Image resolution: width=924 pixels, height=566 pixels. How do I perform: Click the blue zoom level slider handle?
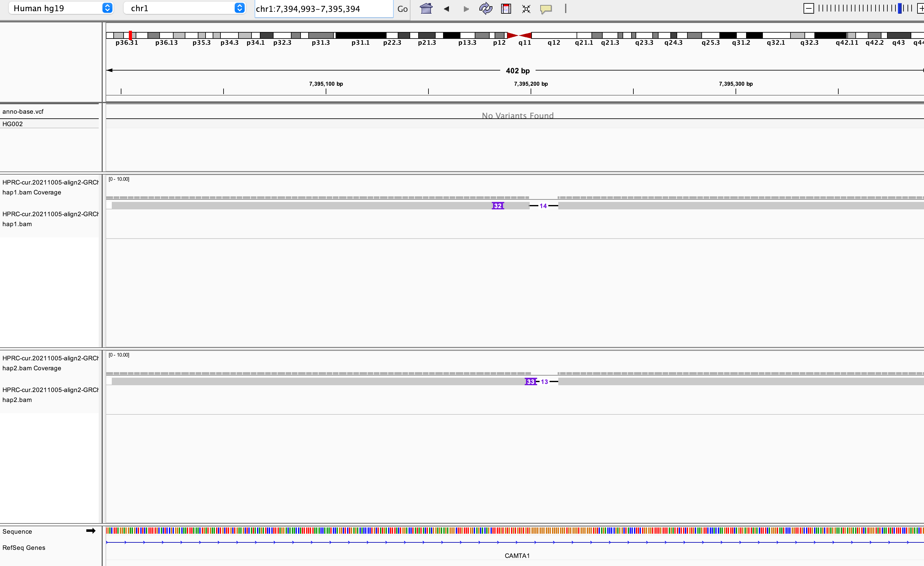[899, 8]
